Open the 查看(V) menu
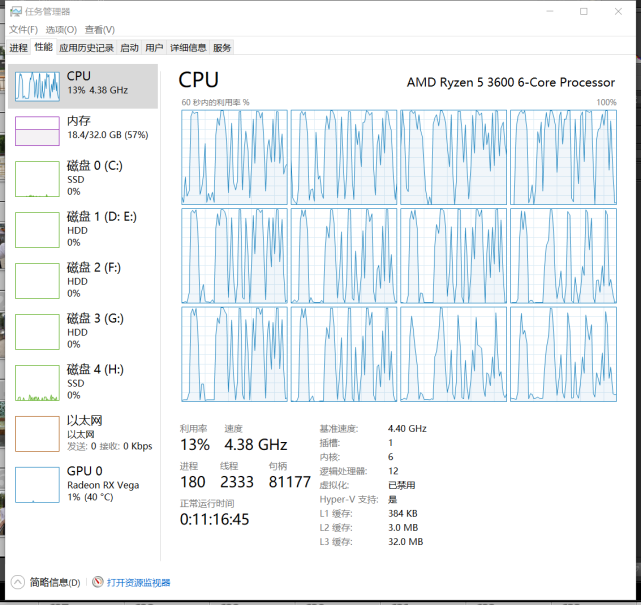 (x=99, y=29)
